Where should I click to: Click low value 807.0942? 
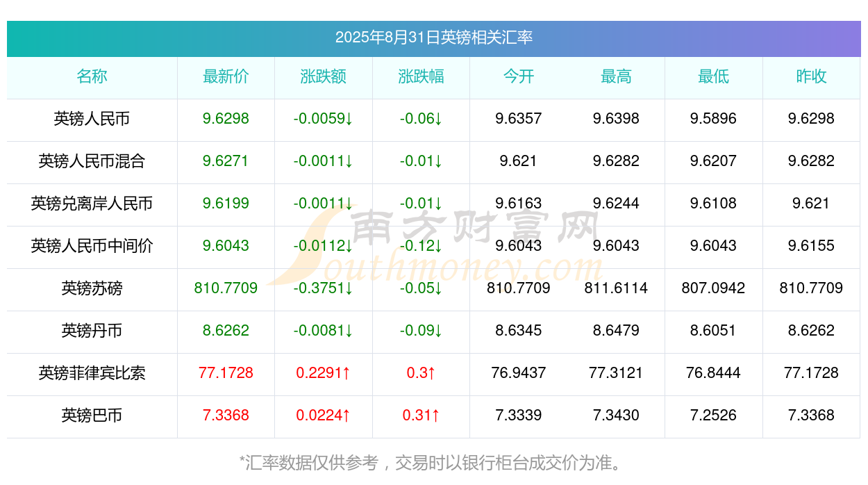[x=713, y=288]
